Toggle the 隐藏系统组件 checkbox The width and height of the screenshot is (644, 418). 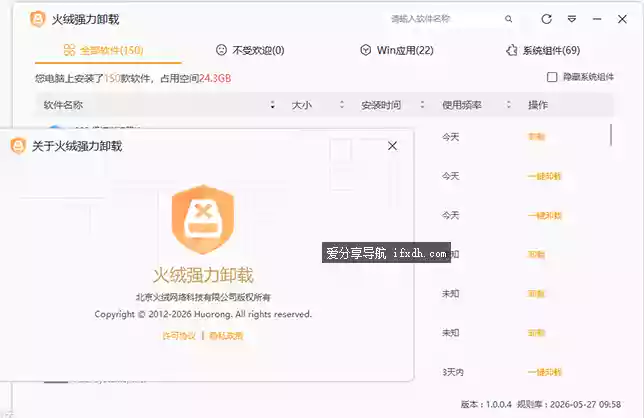click(x=552, y=77)
